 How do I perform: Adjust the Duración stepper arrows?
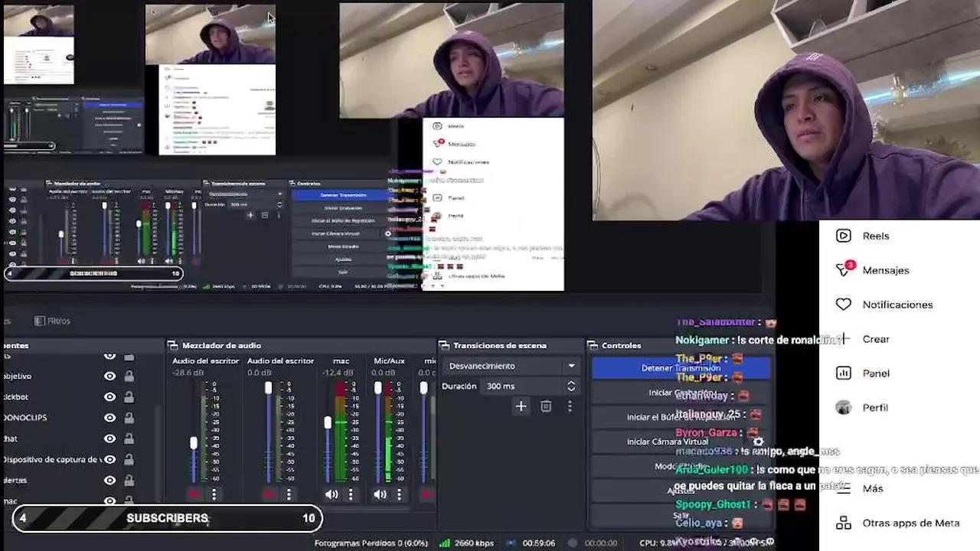pyautogui.click(x=571, y=386)
